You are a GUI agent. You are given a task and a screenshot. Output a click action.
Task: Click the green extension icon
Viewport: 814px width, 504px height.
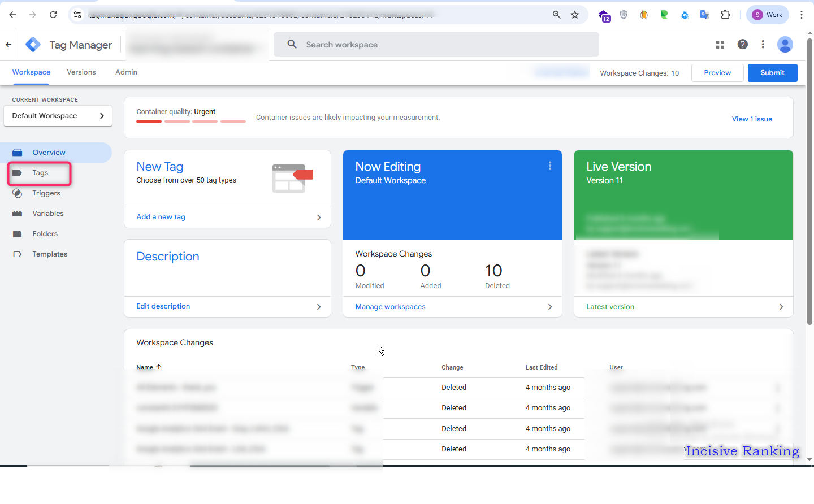(x=664, y=15)
